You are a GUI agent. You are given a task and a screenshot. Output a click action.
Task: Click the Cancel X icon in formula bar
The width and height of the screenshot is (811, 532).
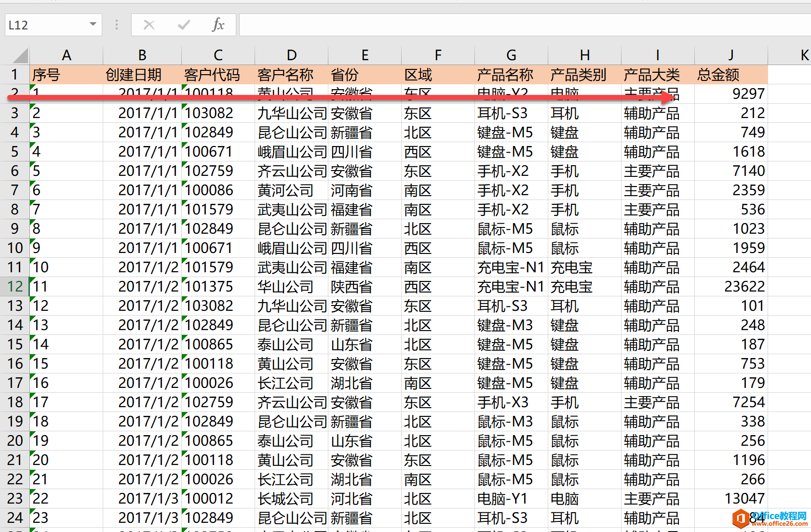point(149,25)
